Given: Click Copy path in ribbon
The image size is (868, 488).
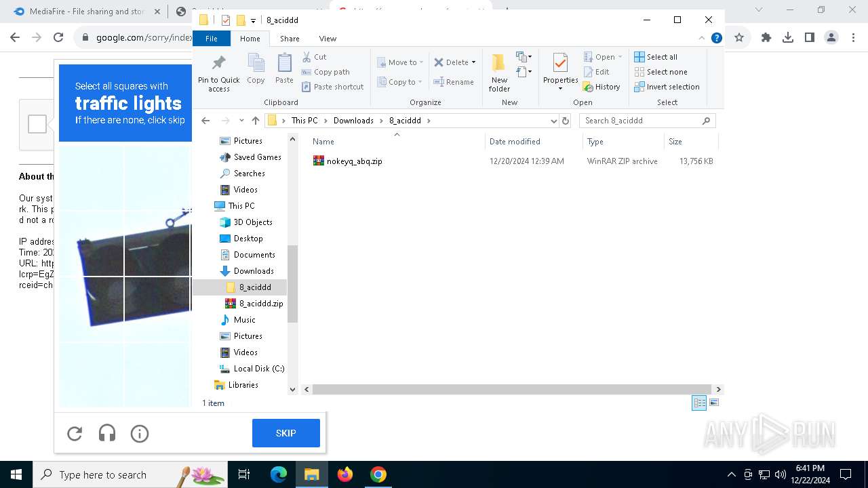Looking at the screenshot, I should 325,72.
